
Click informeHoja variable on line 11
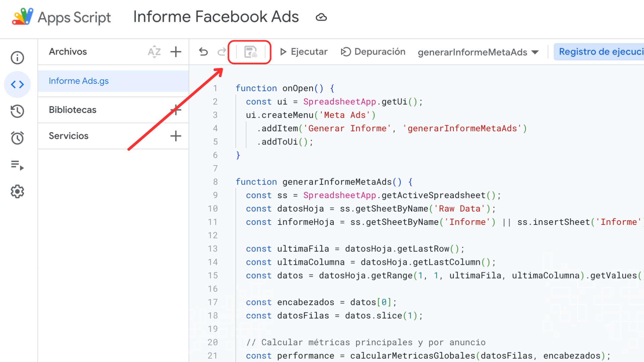[306, 222]
